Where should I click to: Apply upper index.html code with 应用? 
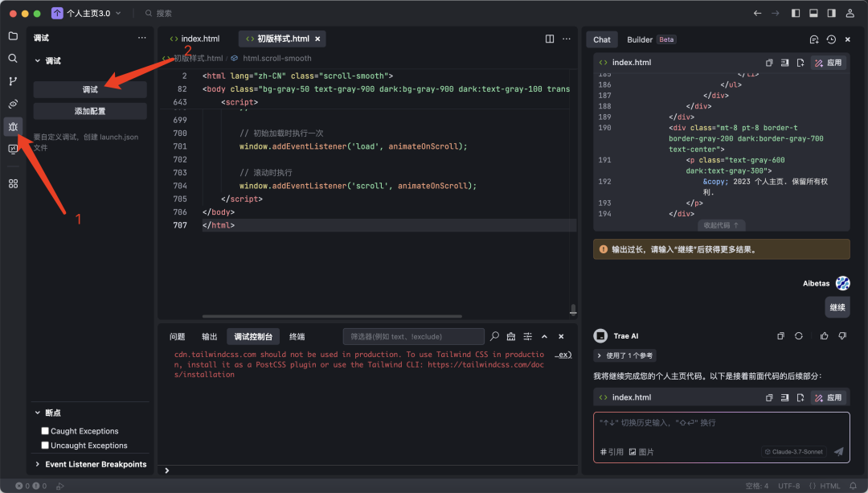[829, 63]
